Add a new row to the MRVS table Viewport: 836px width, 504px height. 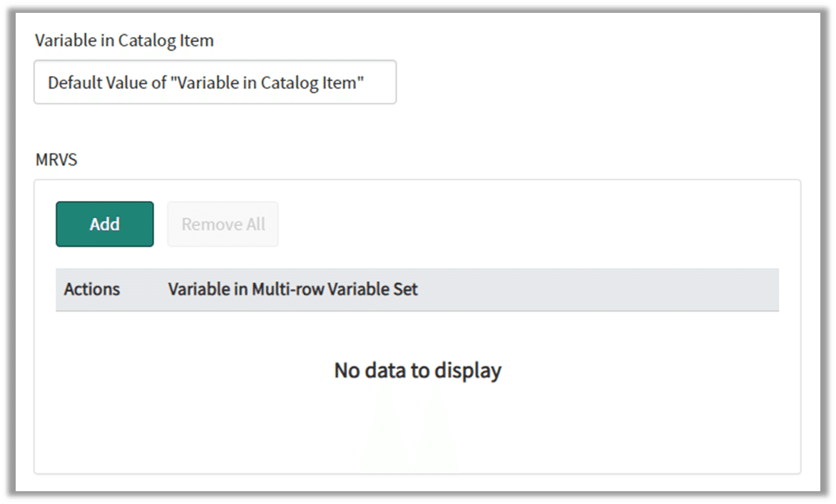pyautogui.click(x=104, y=224)
